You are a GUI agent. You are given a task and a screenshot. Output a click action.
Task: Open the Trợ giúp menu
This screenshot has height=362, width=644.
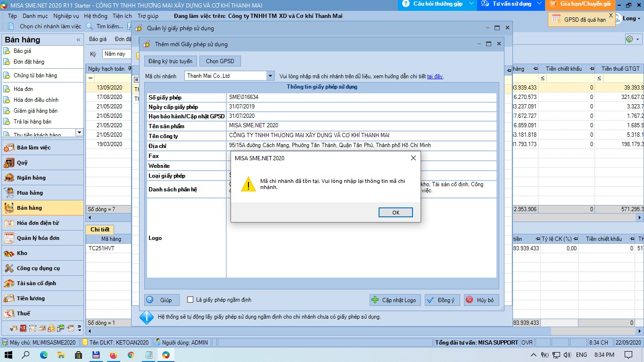148,16
